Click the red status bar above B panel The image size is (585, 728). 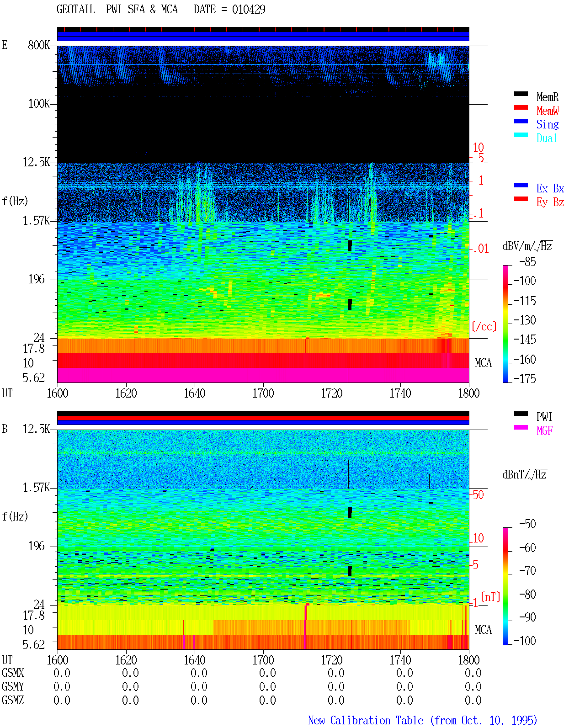coord(263,418)
